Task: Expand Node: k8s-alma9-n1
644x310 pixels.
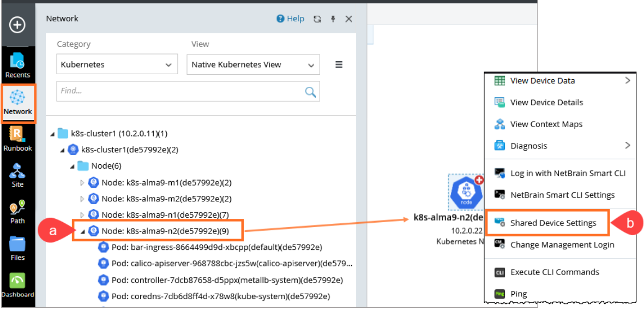Action: tap(82, 214)
